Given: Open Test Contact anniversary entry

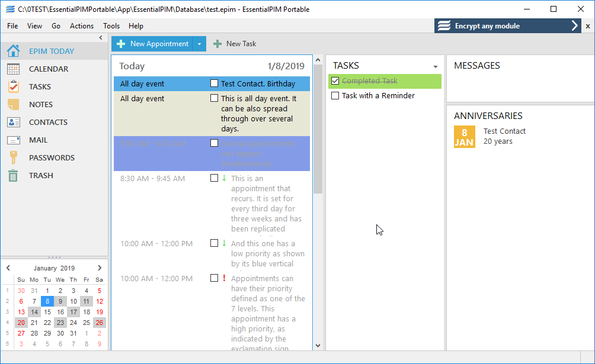Looking at the screenshot, I should (504, 136).
